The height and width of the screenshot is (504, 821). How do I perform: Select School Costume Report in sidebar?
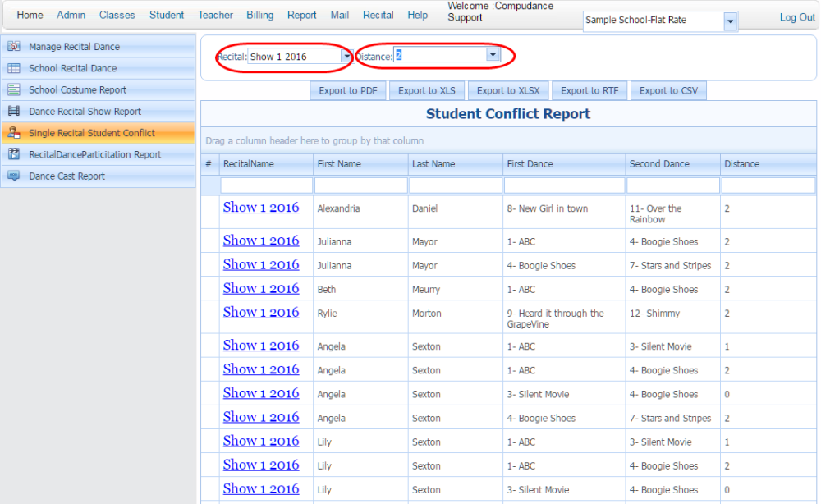pyautogui.click(x=99, y=89)
